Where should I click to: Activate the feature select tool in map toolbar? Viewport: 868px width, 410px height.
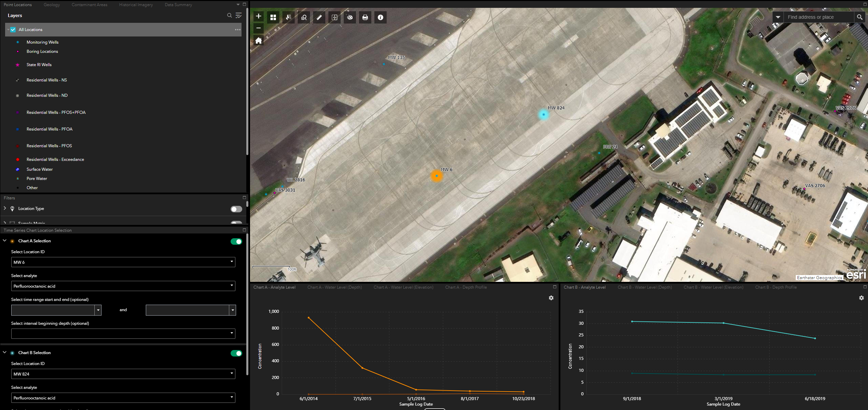pos(289,17)
